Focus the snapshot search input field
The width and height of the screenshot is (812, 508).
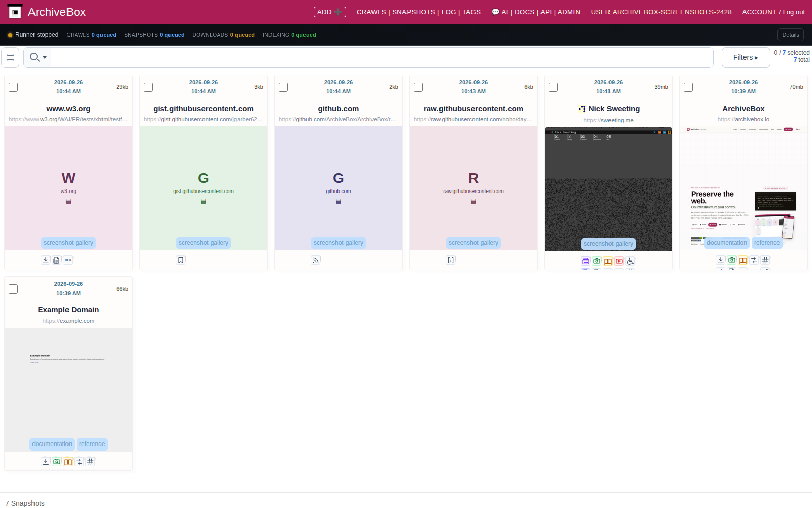[382, 57]
